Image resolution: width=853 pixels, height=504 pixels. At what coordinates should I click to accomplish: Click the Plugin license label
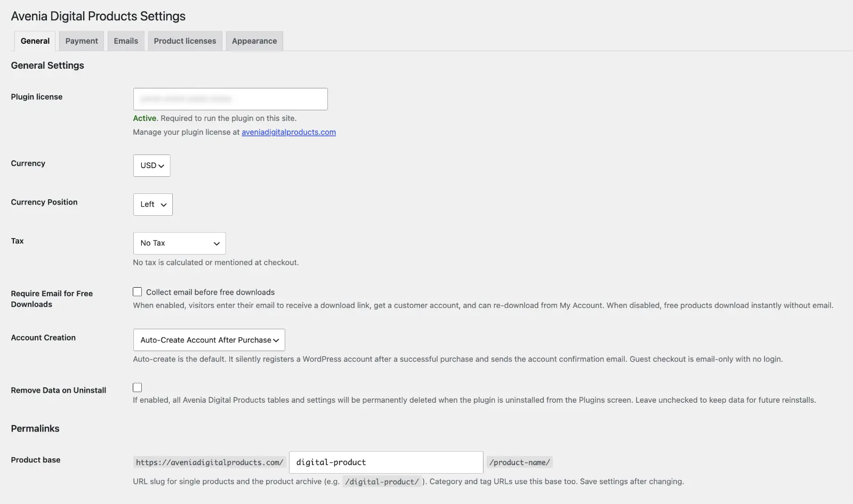click(37, 97)
